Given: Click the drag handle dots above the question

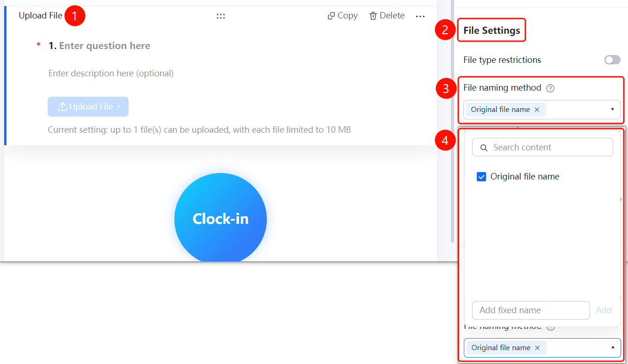Looking at the screenshot, I should tap(221, 16).
